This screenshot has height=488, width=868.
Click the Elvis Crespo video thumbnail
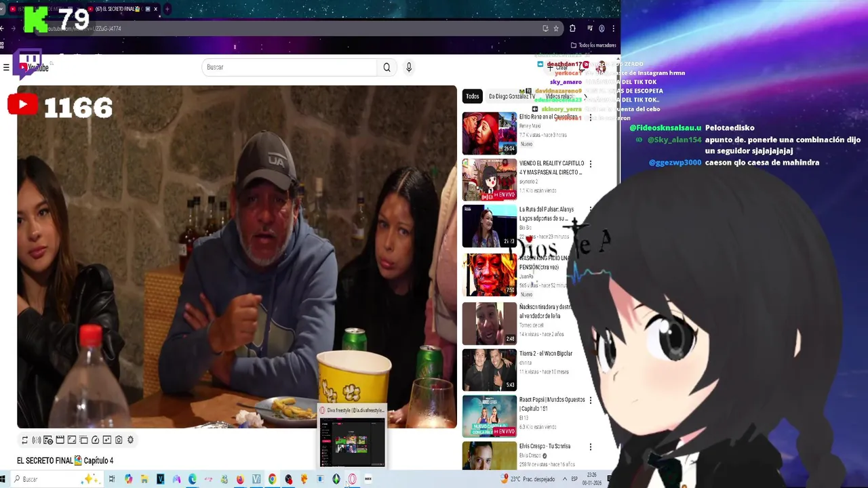pos(490,455)
